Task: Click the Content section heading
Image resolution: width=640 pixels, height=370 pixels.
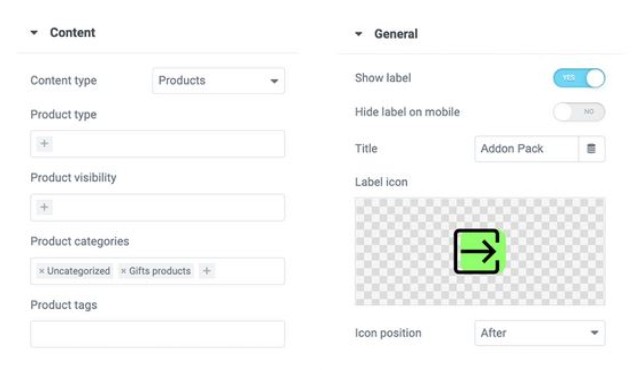Action: coord(73,33)
